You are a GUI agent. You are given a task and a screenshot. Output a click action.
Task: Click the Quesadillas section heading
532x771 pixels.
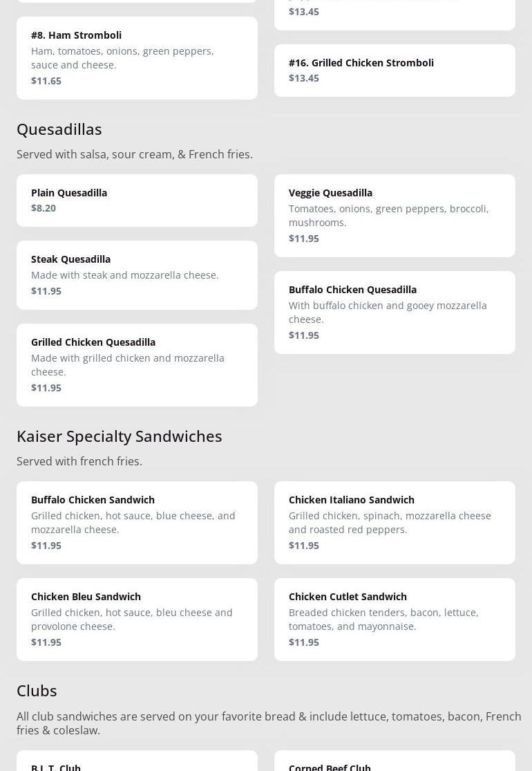59,129
